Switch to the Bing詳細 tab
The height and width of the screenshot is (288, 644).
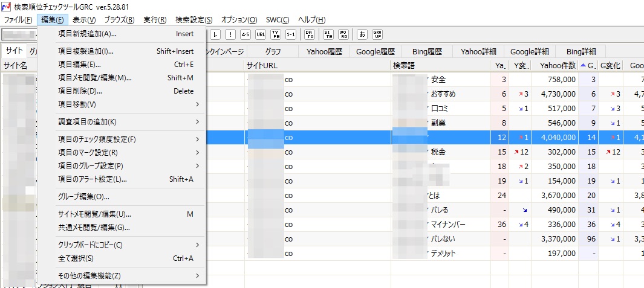click(x=581, y=52)
